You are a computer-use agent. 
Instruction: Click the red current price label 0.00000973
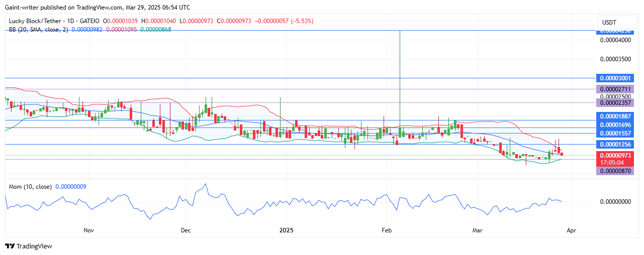click(x=614, y=155)
